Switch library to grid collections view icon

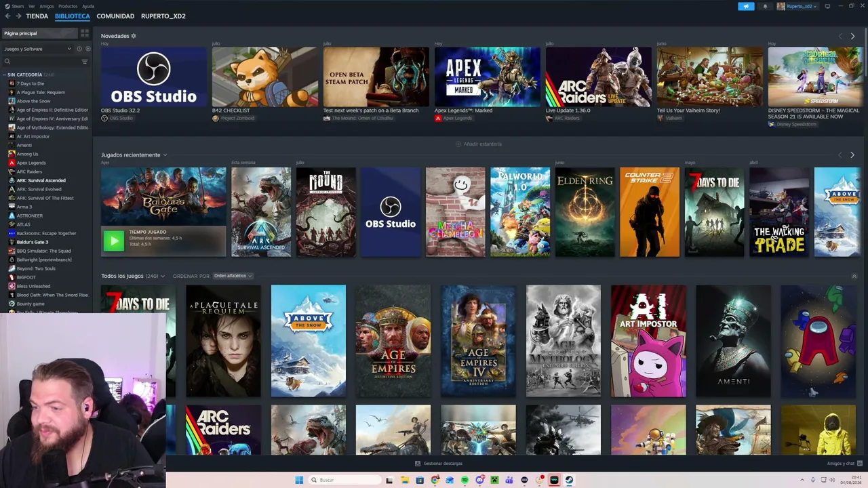click(x=85, y=33)
